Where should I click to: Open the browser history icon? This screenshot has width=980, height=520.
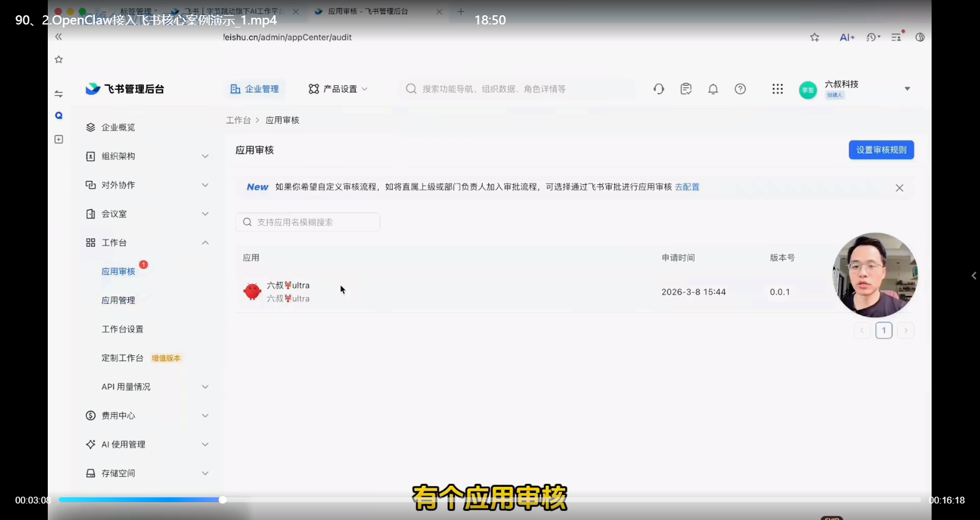[x=873, y=37]
